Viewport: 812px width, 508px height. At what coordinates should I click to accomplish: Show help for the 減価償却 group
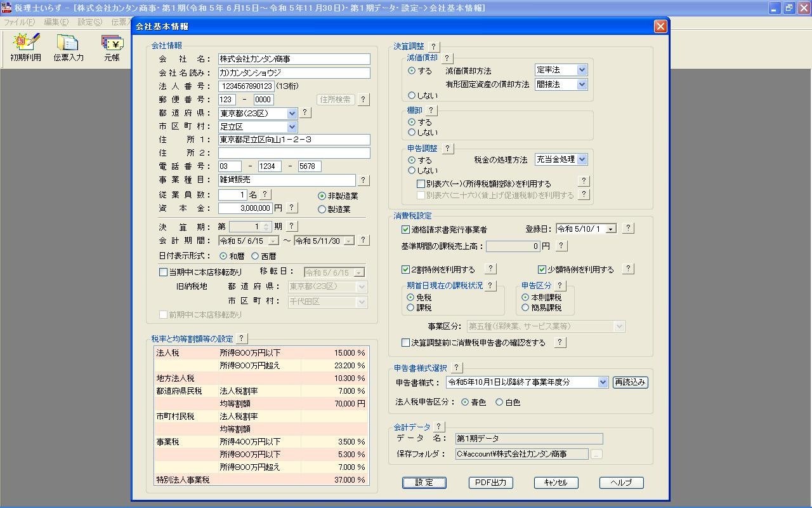[447, 58]
